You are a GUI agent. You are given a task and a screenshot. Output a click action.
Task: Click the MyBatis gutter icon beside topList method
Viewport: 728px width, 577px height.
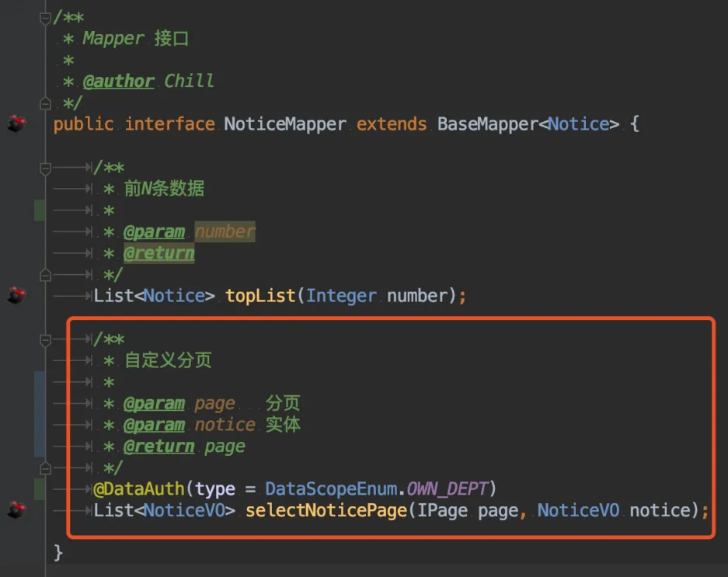(17, 295)
